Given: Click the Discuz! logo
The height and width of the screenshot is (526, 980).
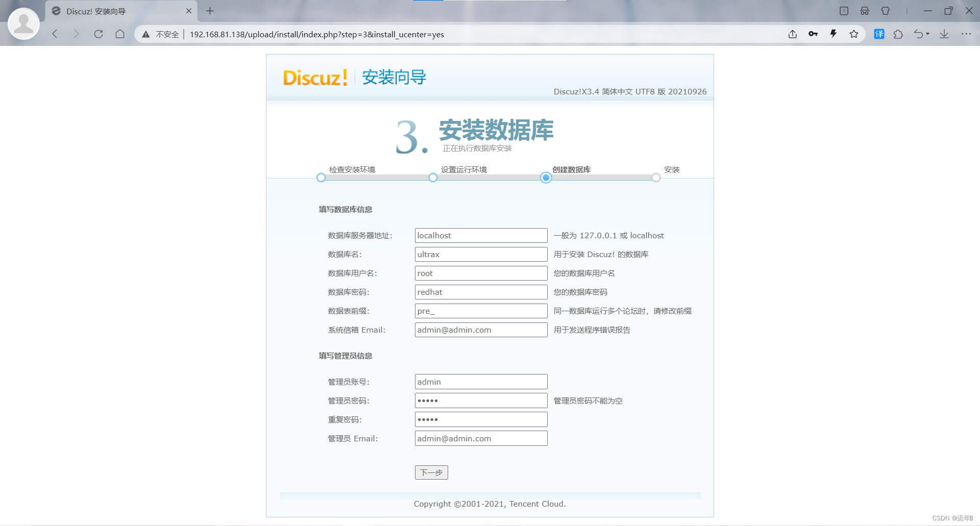Looking at the screenshot, I should point(315,78).
